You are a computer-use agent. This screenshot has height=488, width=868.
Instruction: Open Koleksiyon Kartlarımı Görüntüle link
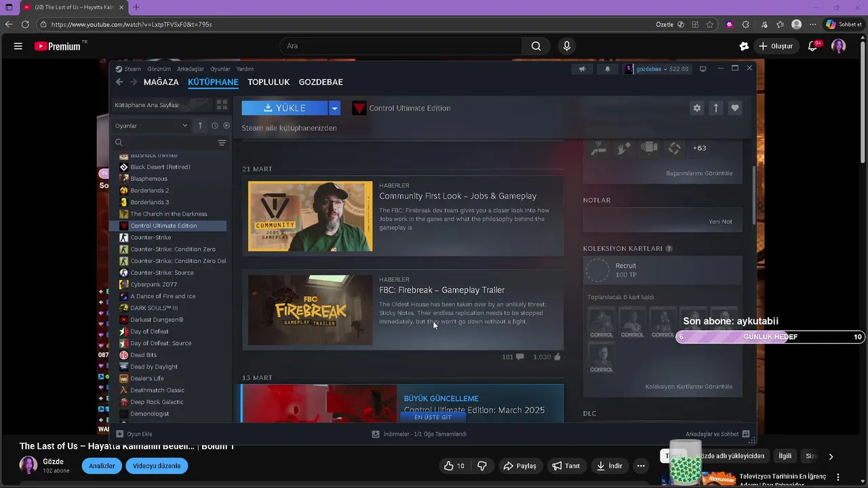point(689,387)
